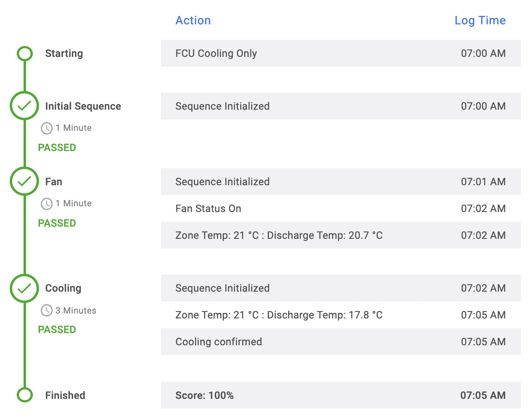Select the Score: 100% result row
The height and width of the screenshot is (420, 529).
340,395
